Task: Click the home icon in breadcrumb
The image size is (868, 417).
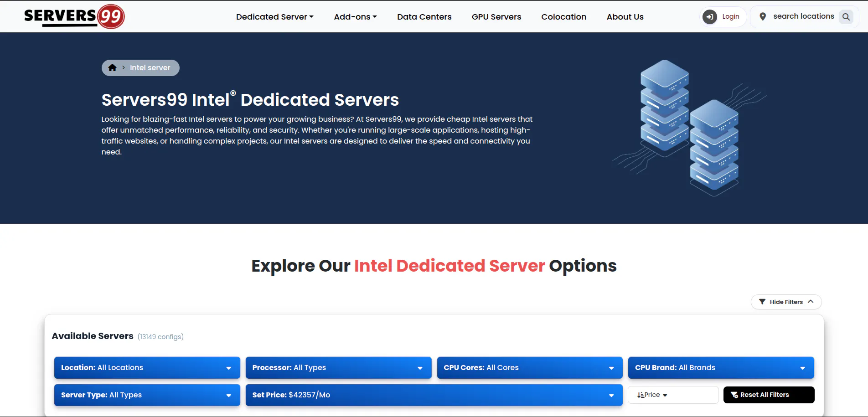Action: click(112, 68)
